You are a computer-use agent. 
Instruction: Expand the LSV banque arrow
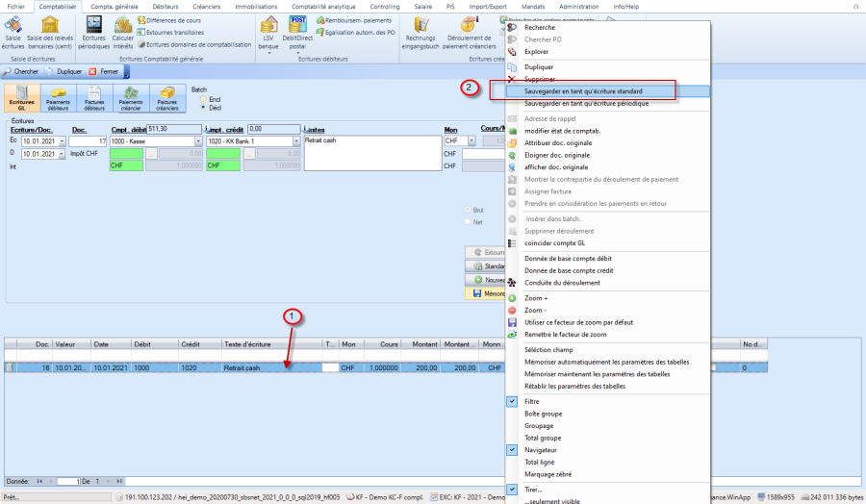pyautogui.click(x=269, y=53)
